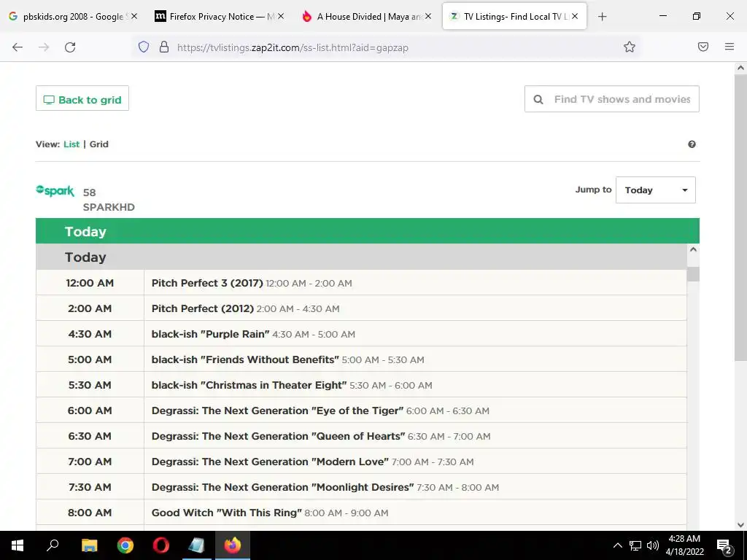
Task: Open Good Witch "With This Ring" listing
Action: [227, 513]
